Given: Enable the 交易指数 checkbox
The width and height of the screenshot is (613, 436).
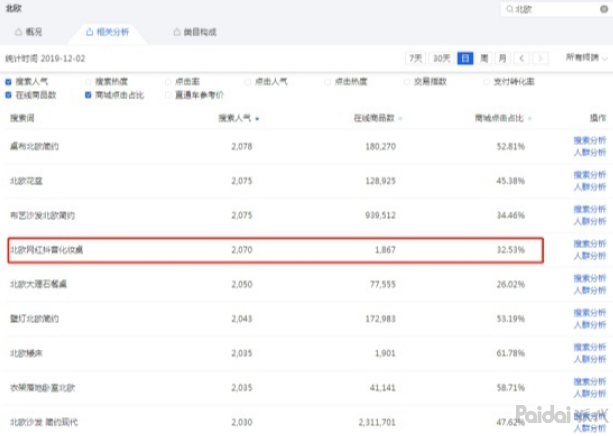Looking at the screenshot, I should tap(407, 82).
